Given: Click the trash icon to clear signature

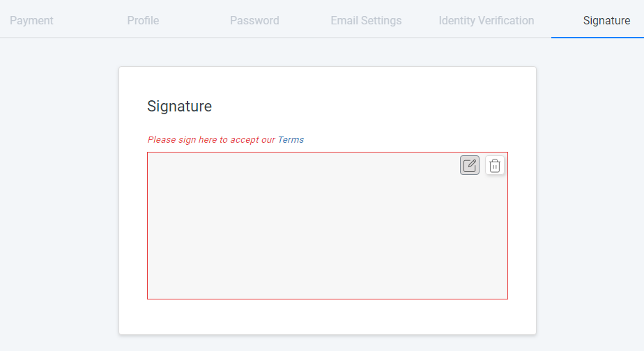Looking at the screenshot, I should 495,165.
